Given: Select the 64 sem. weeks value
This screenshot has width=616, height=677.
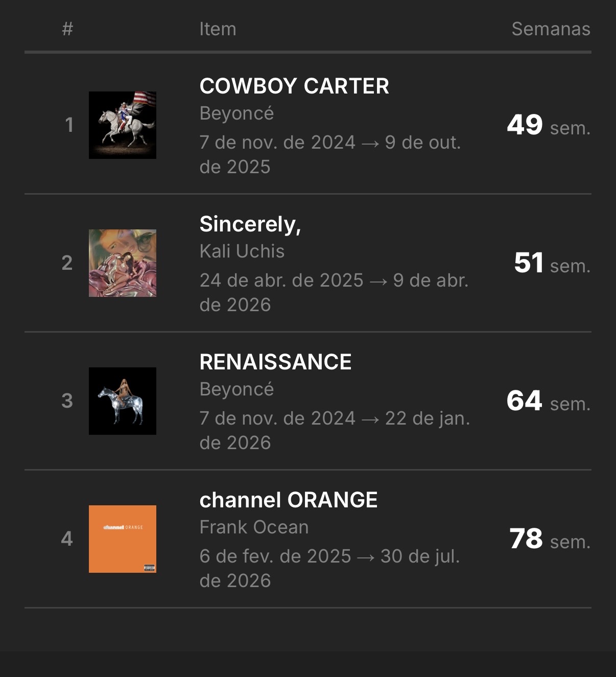Looking at the screenshot, I should pos(549,401).
